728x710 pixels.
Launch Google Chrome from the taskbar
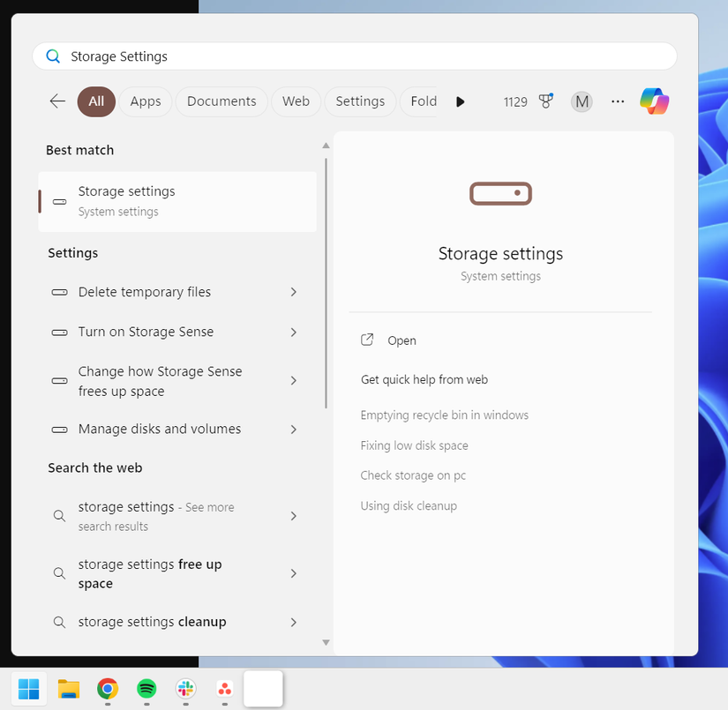point(107,689)
